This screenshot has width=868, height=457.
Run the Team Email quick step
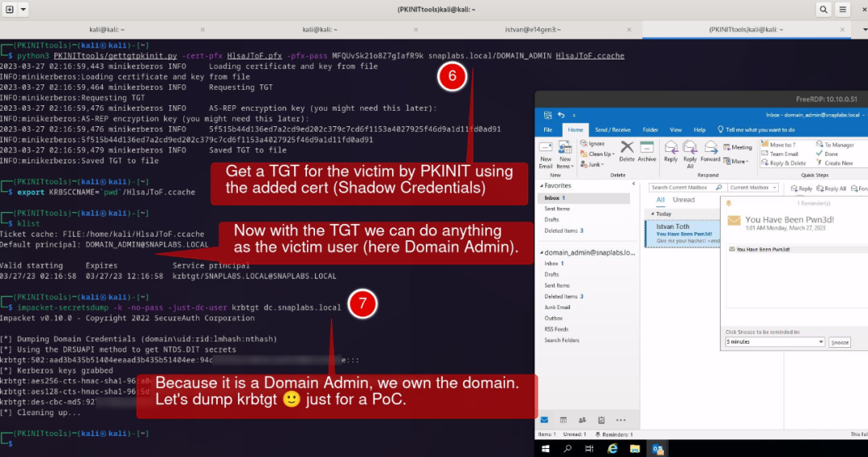point(780,154)
